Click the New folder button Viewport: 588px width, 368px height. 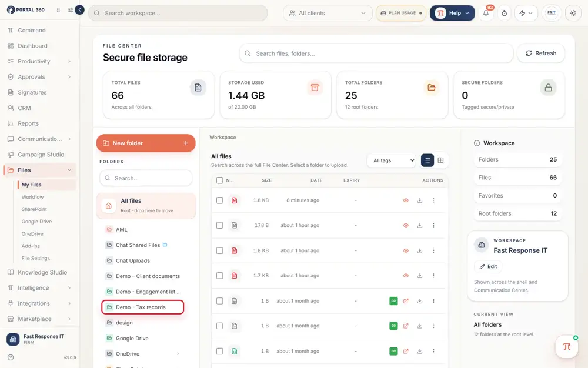146,143
